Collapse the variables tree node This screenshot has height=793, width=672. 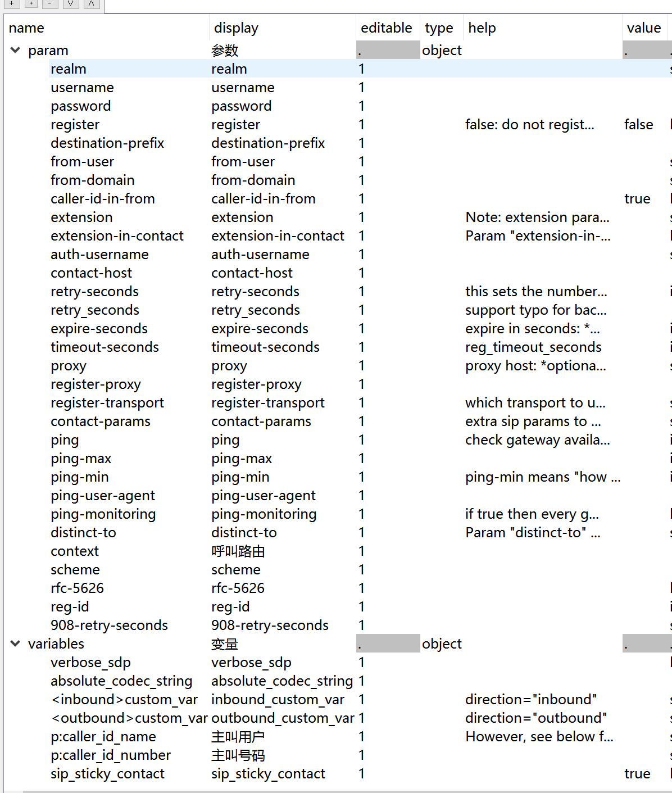[x=15, y=644]
